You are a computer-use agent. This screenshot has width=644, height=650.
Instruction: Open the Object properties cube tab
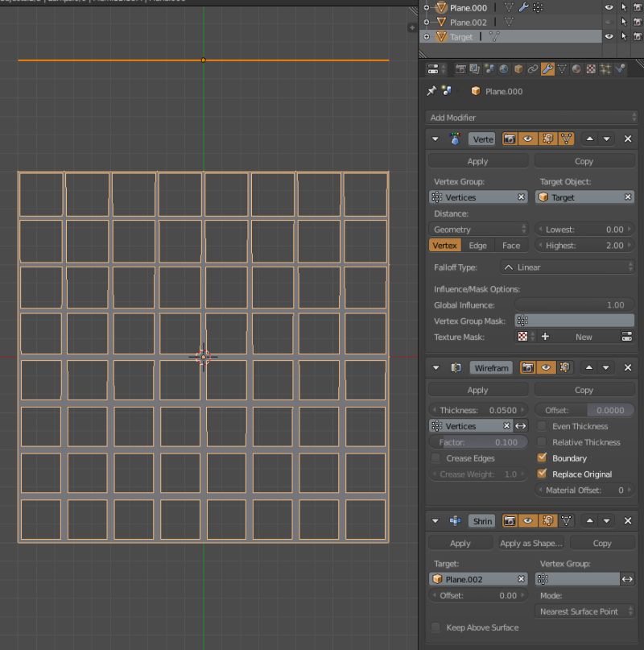tap(518, 68)
